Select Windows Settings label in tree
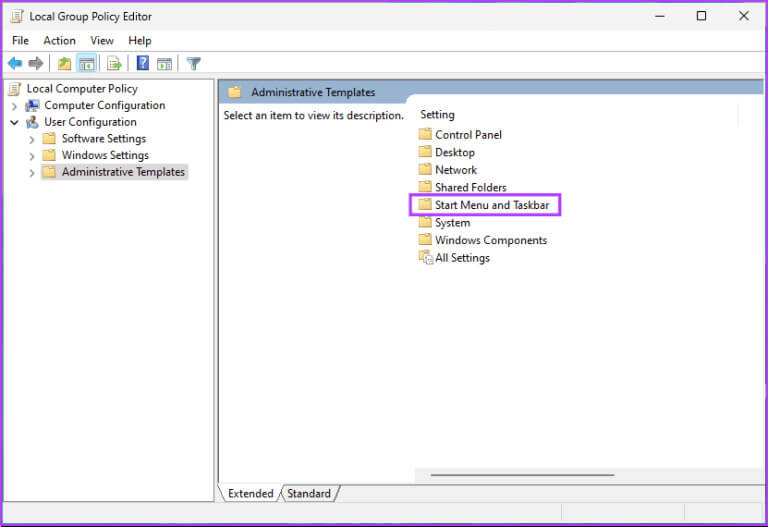 tap(105, 155)
